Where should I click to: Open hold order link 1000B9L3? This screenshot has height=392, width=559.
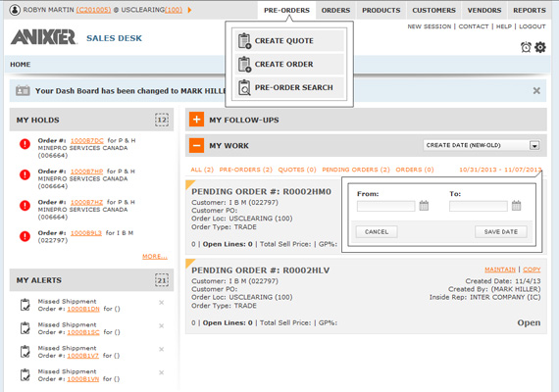click(86, 232)
